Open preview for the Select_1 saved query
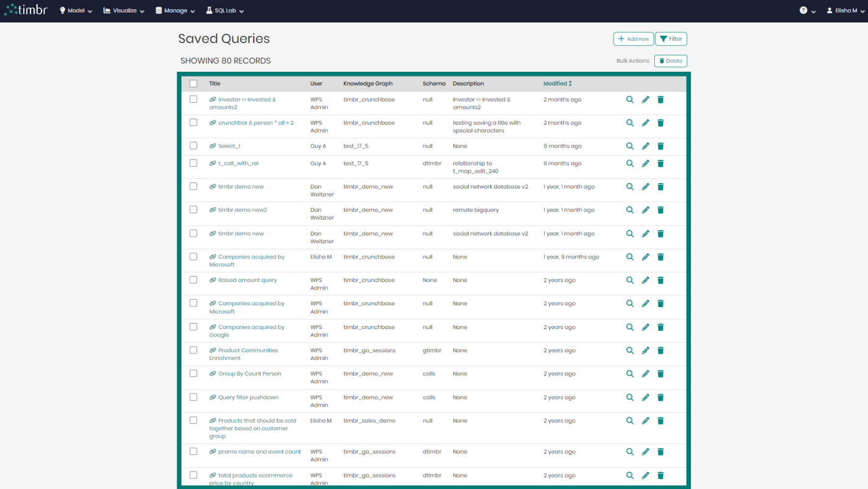Image resolution: width=868 pixels, height=489 pixels. [629, 145]
